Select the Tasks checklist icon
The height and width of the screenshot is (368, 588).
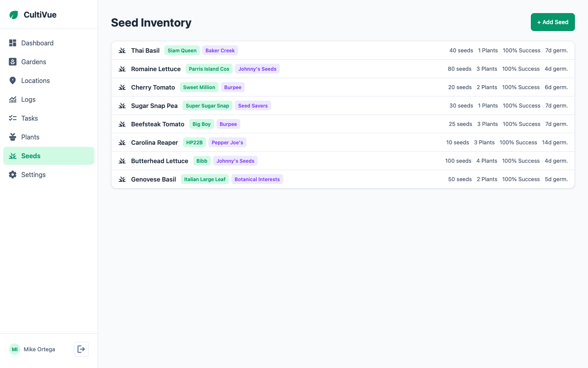pyautogui.click(x=12, y=118)
